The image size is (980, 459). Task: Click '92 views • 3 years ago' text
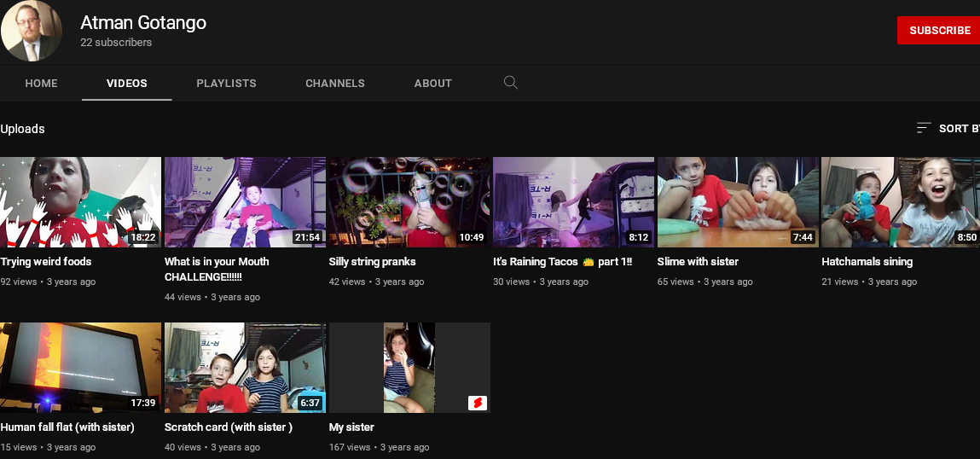[x=48, y=282]
